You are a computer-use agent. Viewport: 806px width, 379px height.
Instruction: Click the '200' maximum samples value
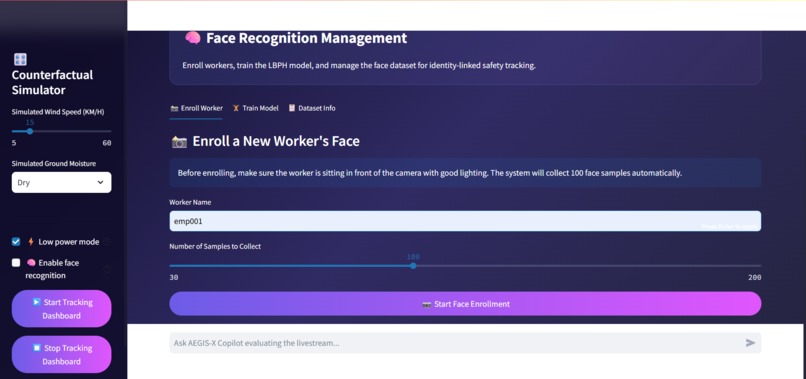(755, 278)
